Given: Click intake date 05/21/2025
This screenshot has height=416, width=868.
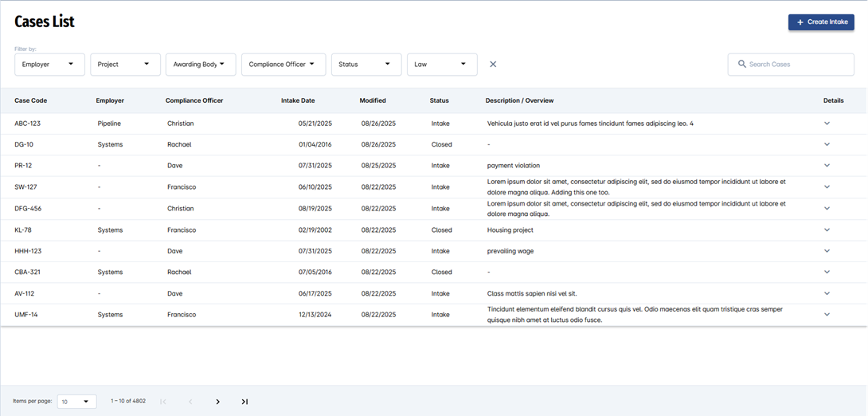Looking at the screenshot, I should click(x=315, y=124).
